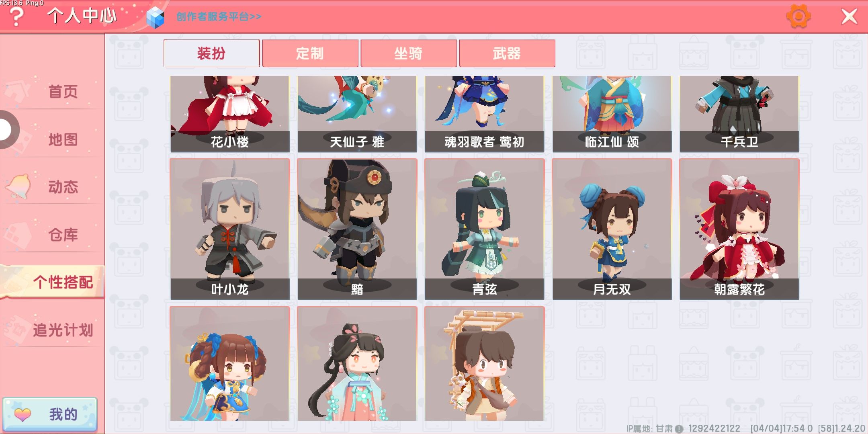This screenshot has width=868, height=434.
Task: Open the orange settings gear
Action: [x=798, y=16]
